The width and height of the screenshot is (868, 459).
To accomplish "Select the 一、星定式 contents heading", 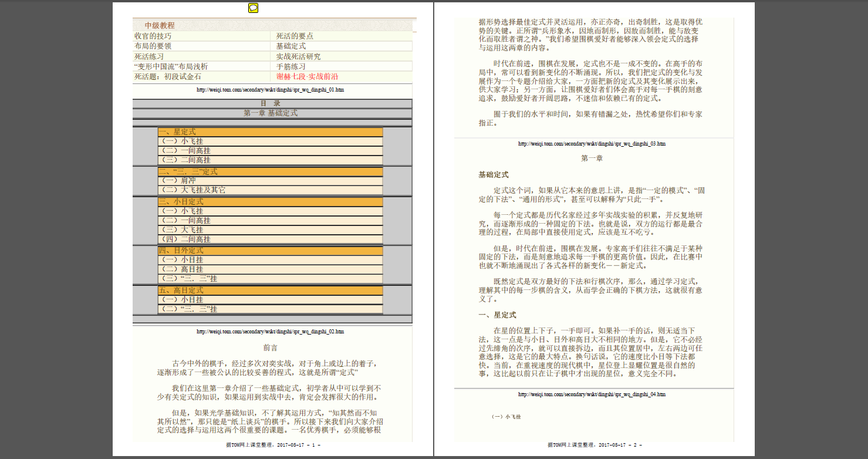I will pyautogui.click(x=270, y=132).
